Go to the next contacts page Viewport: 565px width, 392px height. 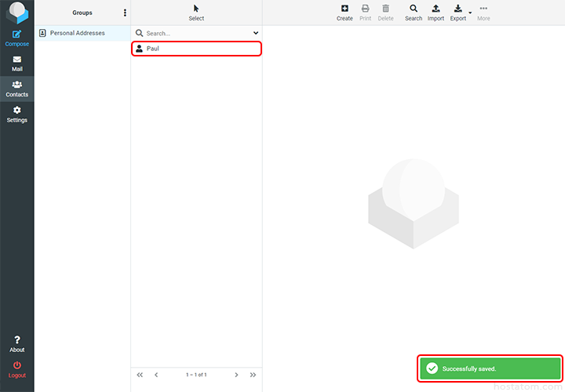[236, 375]
